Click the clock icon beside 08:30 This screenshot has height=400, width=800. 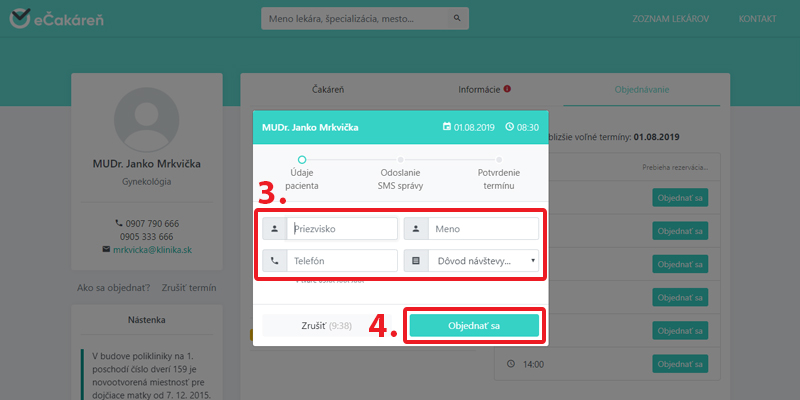pyautogui.click(x=509, y=128)
